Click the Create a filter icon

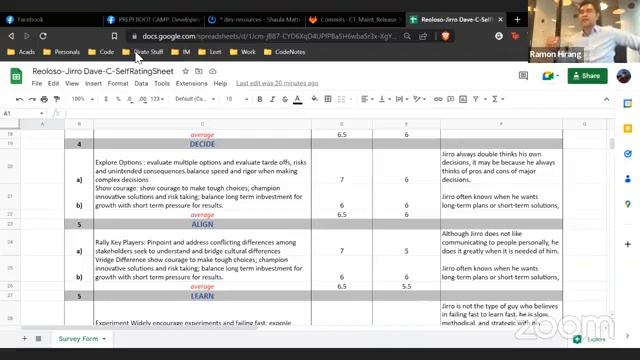click(x=476, y=99)
